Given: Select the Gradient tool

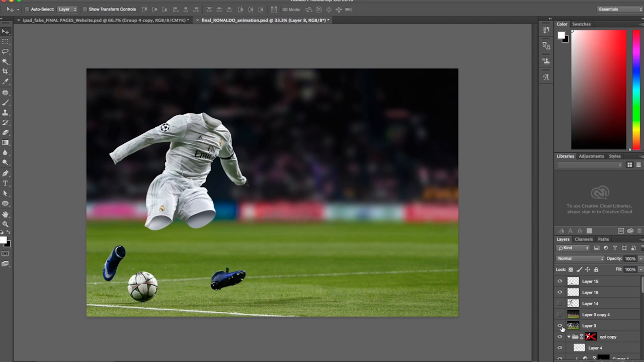Looking at the screenshot, I should tap(6, 143).
